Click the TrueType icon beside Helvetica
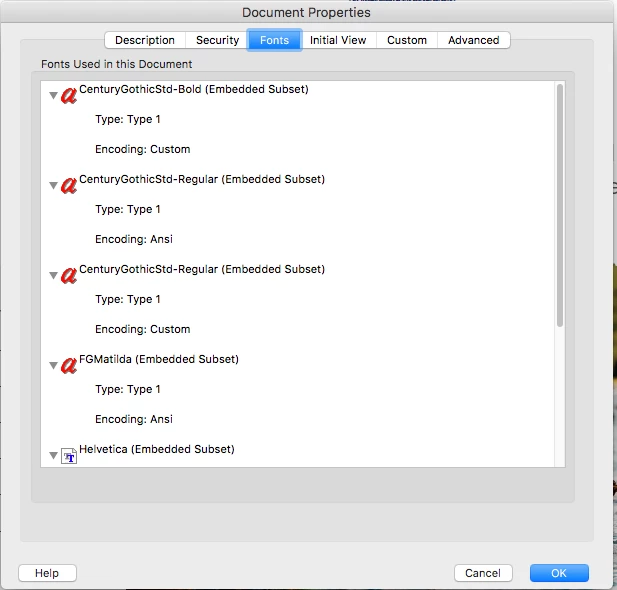Image resolution: width=617 pixels, height=590 pixels. click(x=69, y=456)
